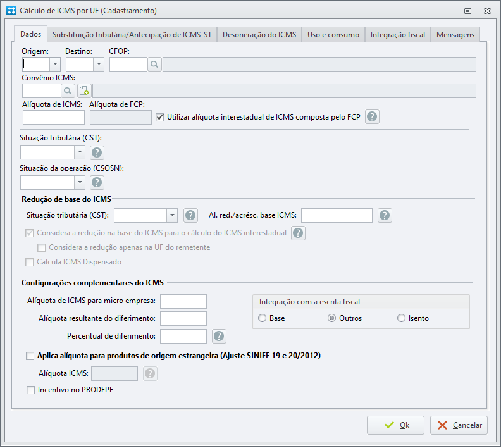This screenshot has height=448, width=501.
Task: Open help icon beside Situação tributária (CST)
Action: tap(97, 152)
